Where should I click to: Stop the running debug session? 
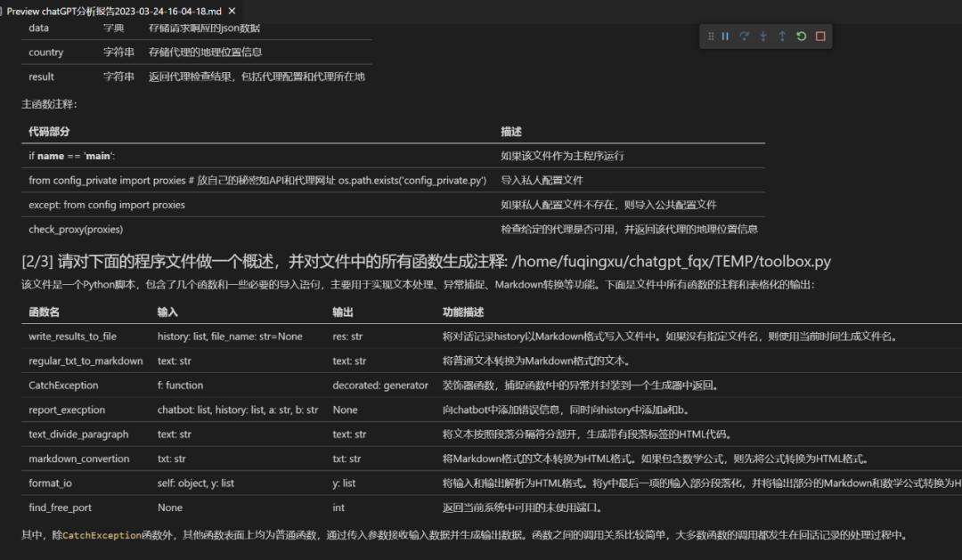pos(820,35)
